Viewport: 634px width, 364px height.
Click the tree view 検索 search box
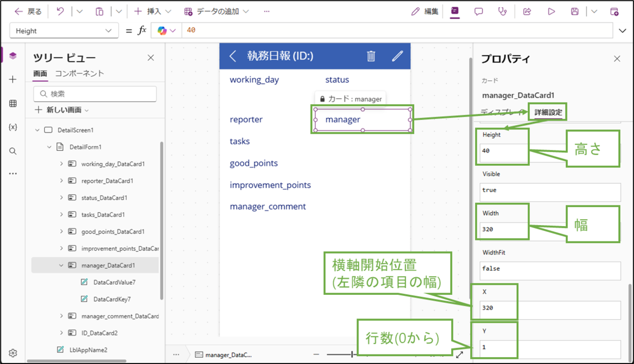[x=95, y=94]
